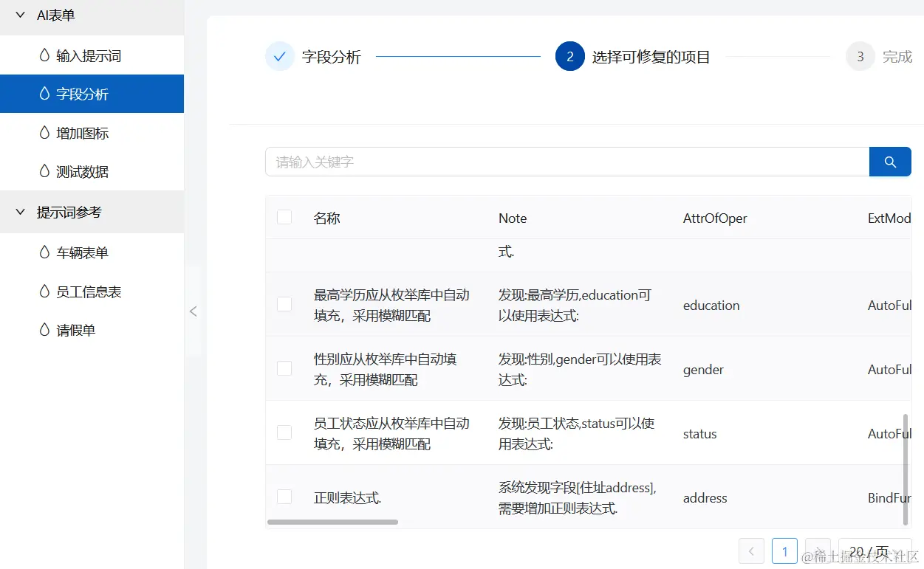Collapse the 提示词参考 menu group
This screenshot has height=569, width=924.
click(x=92, y=213)
